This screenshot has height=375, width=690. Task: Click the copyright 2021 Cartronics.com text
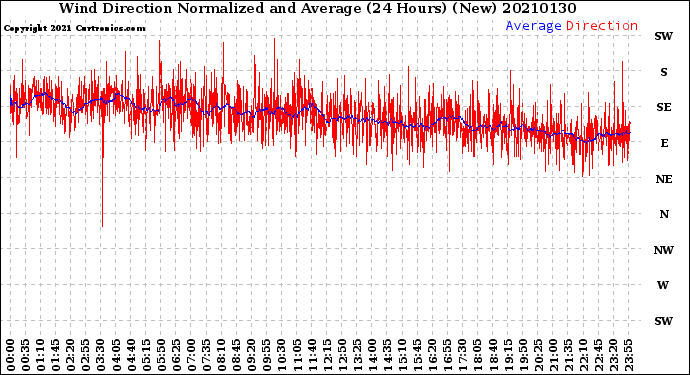(x=74, y=29)
